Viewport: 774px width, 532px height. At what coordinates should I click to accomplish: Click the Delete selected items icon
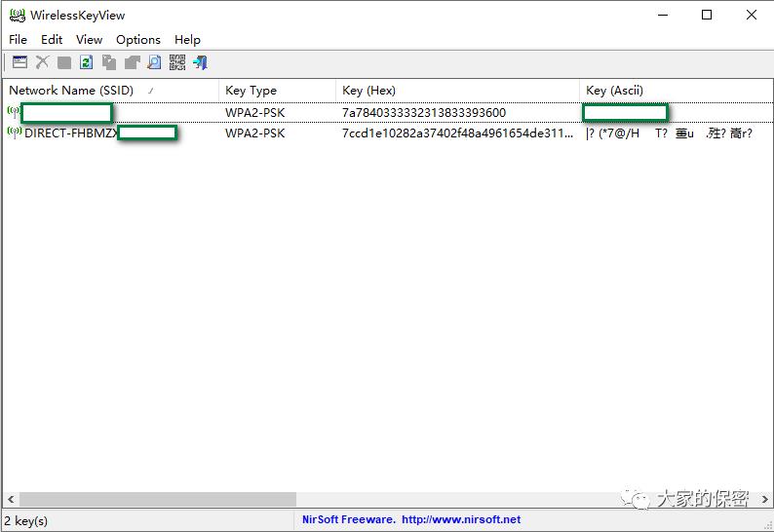(x=42, y=62)
